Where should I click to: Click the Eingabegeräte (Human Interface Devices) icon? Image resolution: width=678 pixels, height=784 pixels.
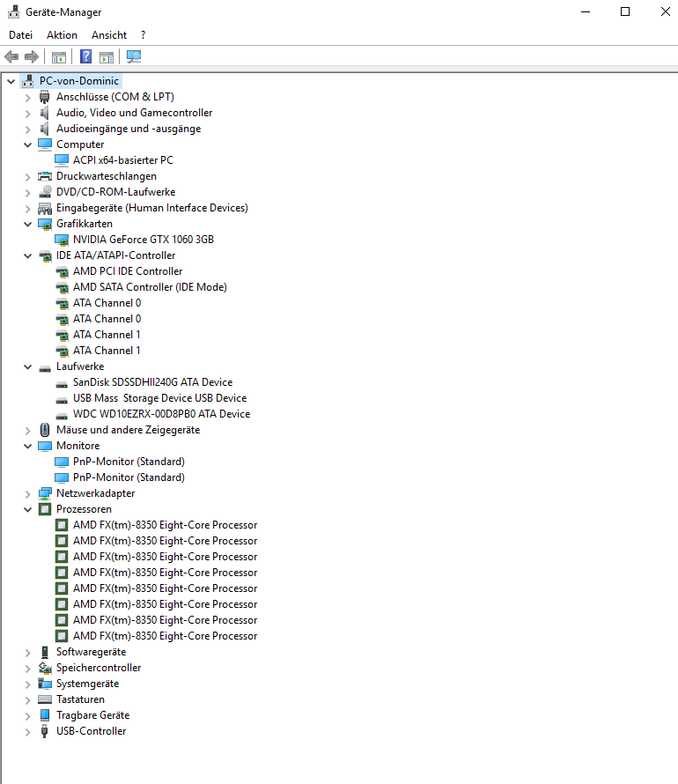tap(45, 208)
